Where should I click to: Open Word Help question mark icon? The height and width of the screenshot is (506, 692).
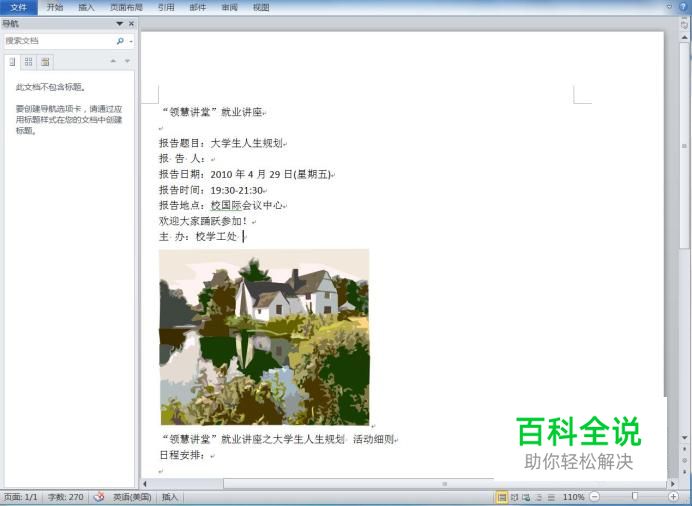(x=684, y=7)
